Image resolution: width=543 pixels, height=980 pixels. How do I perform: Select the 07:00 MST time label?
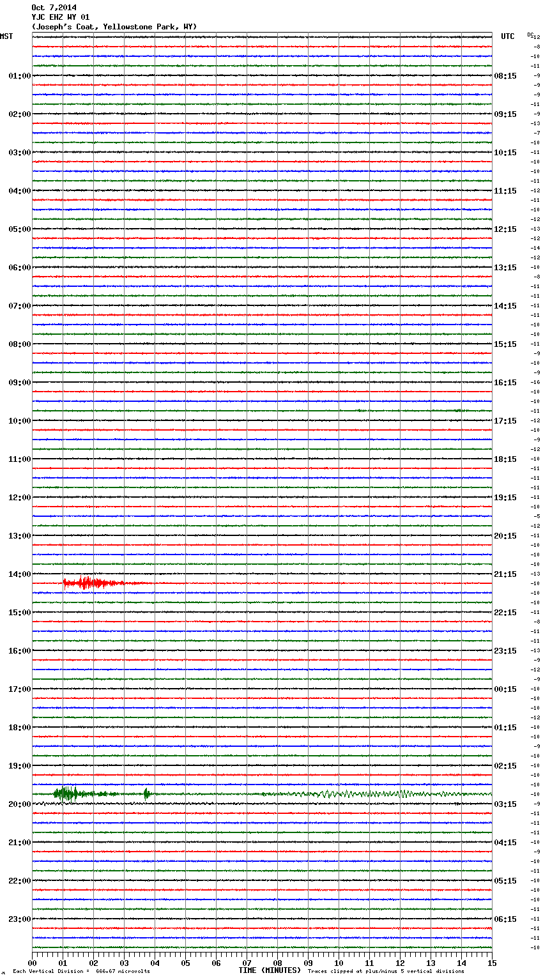click(20, 306)
